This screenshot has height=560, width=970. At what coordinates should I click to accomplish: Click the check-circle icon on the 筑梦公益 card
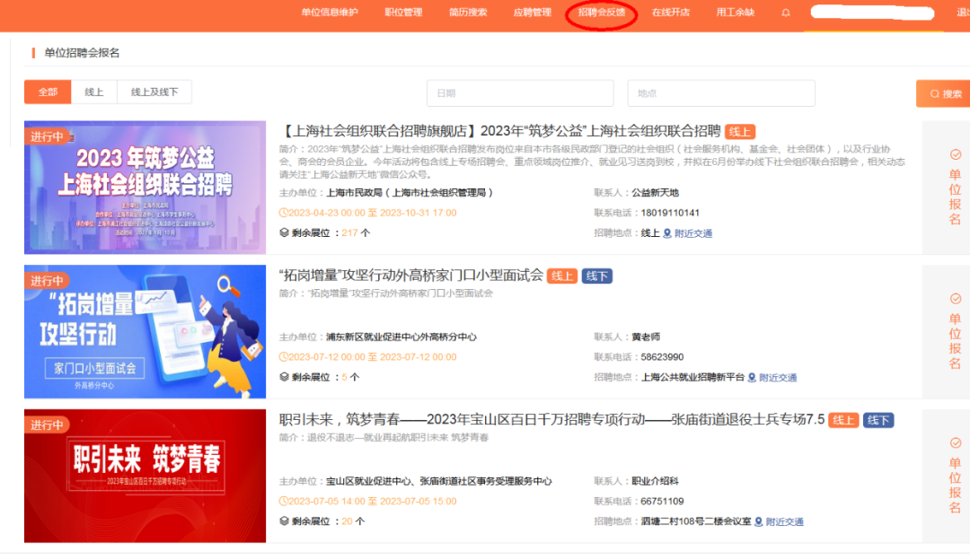[955, 154]
